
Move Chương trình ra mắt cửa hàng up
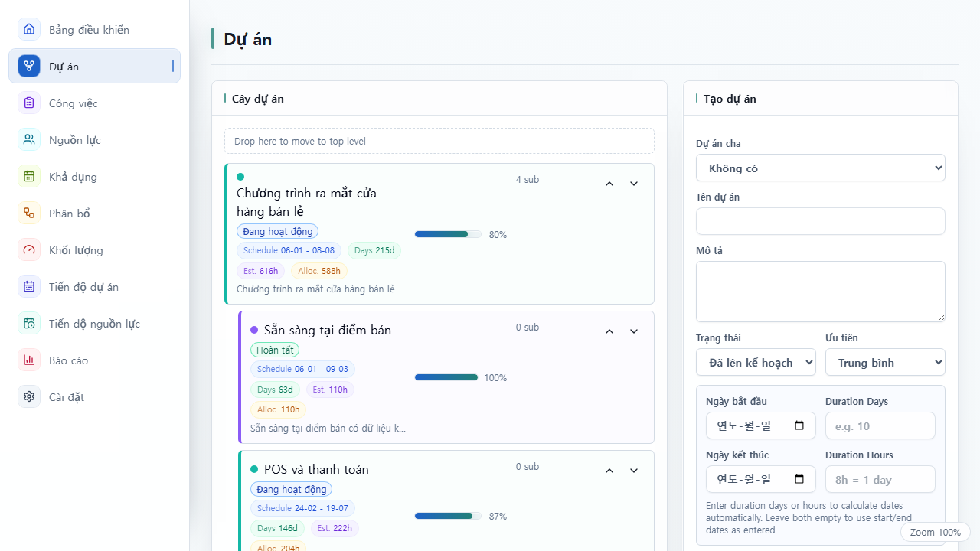tap(609, 184)
